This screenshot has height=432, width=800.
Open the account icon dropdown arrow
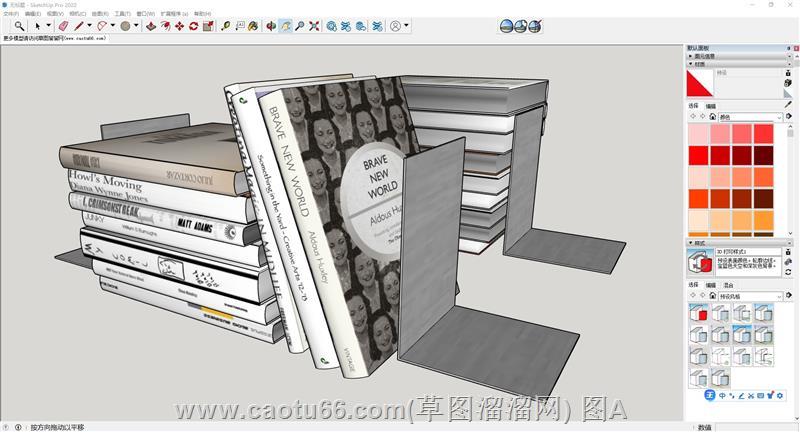coord(406,26)
